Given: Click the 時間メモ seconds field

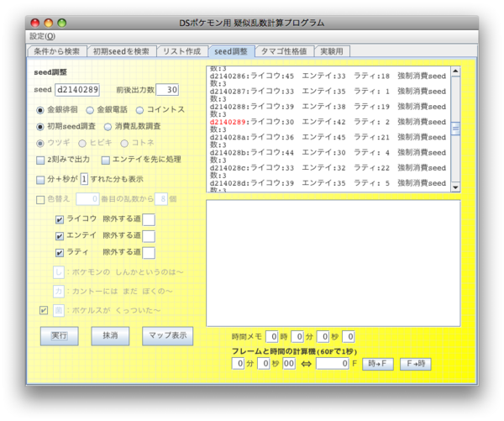Looking at the screenshot, I should [323, 337].
